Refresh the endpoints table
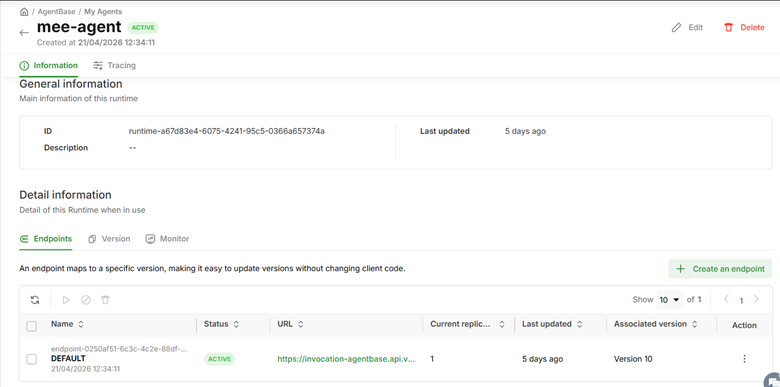 click(x=35, y=299)
